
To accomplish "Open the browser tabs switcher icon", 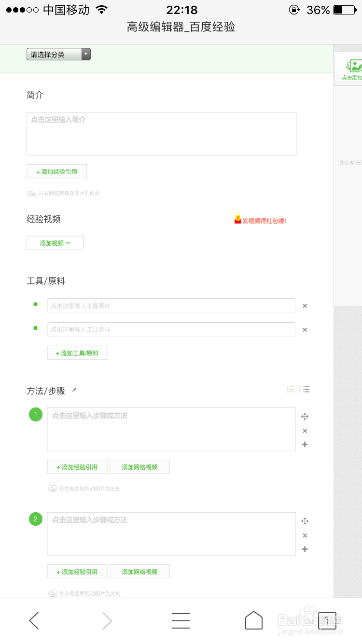I will 327,620.
